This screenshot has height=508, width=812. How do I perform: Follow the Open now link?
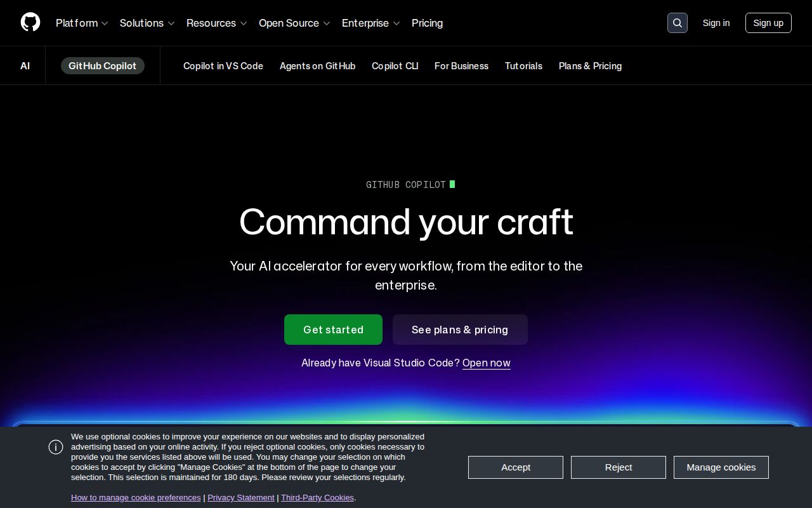point(487,363)
